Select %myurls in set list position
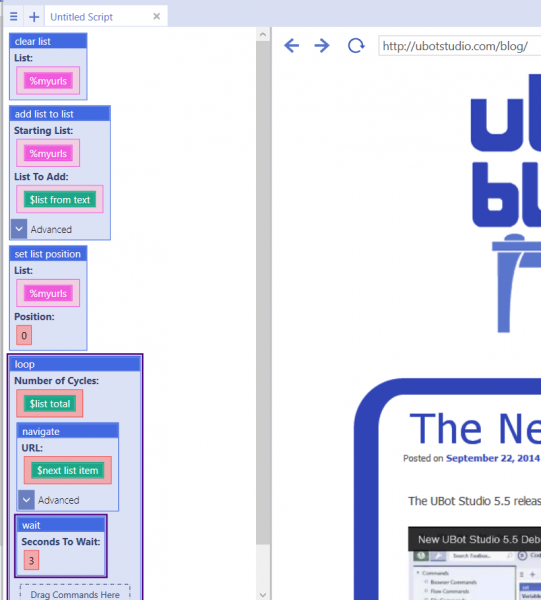 click(x=48, y=293)
